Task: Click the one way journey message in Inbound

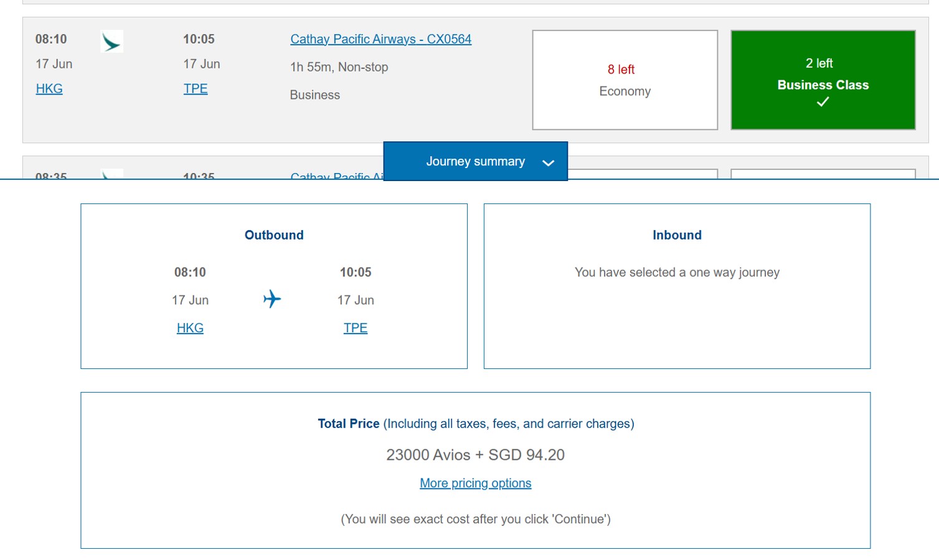Action: [677, 273]
